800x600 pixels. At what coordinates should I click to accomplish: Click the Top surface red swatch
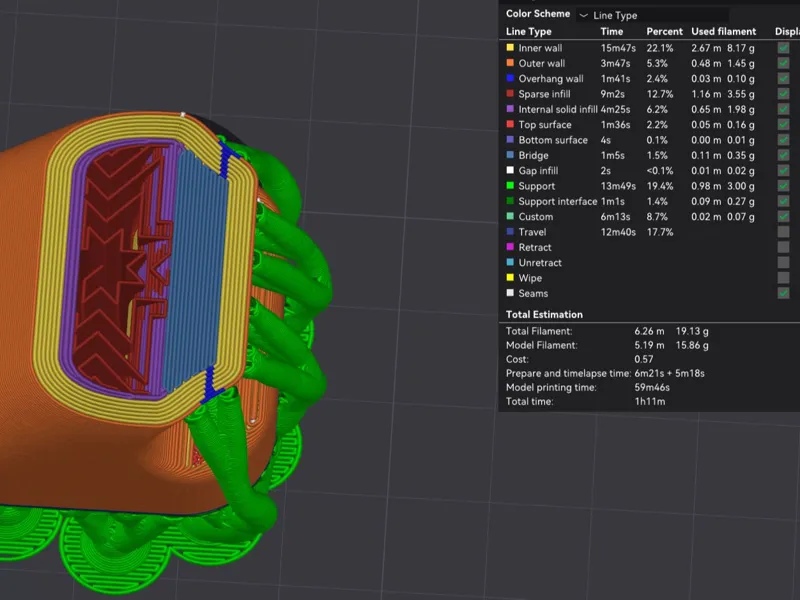(x=510, y=124)
